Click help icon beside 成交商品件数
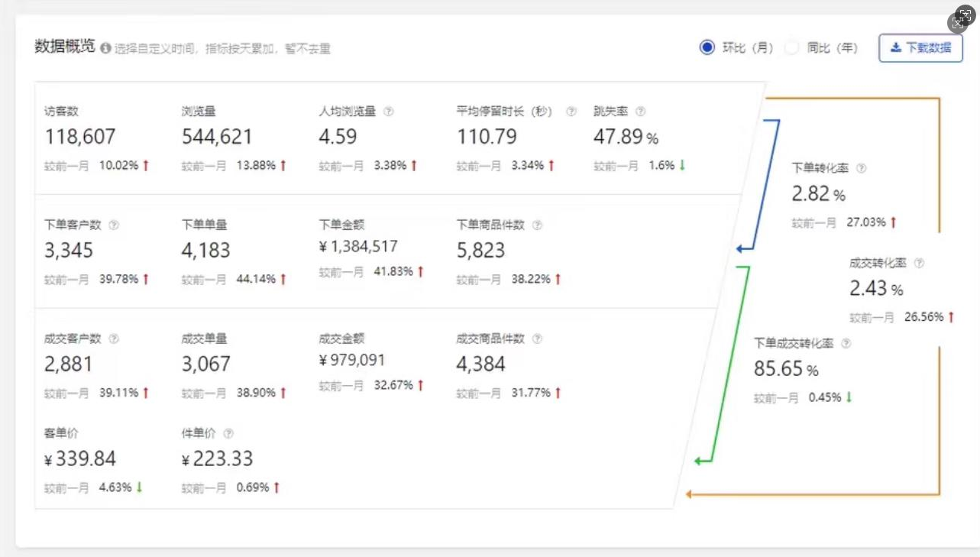The width and height of the screenshot is (980, 557). tap(537, 338)
